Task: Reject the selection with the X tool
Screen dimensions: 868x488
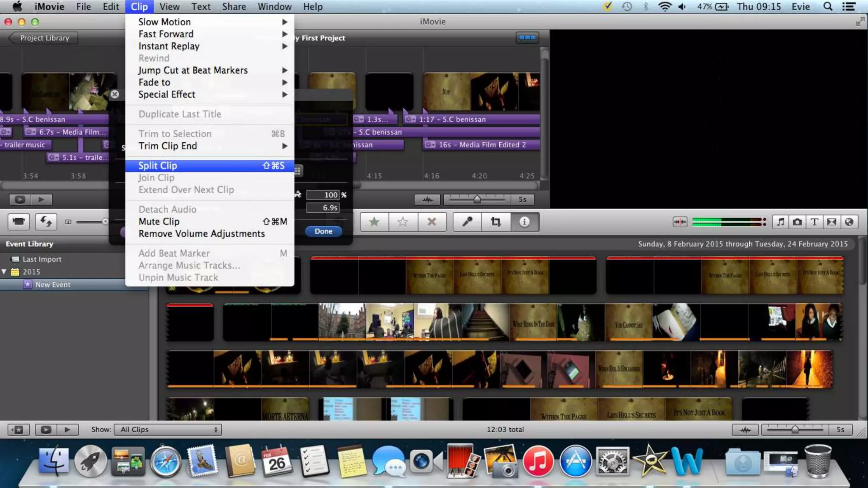Action: pos(432,222)
